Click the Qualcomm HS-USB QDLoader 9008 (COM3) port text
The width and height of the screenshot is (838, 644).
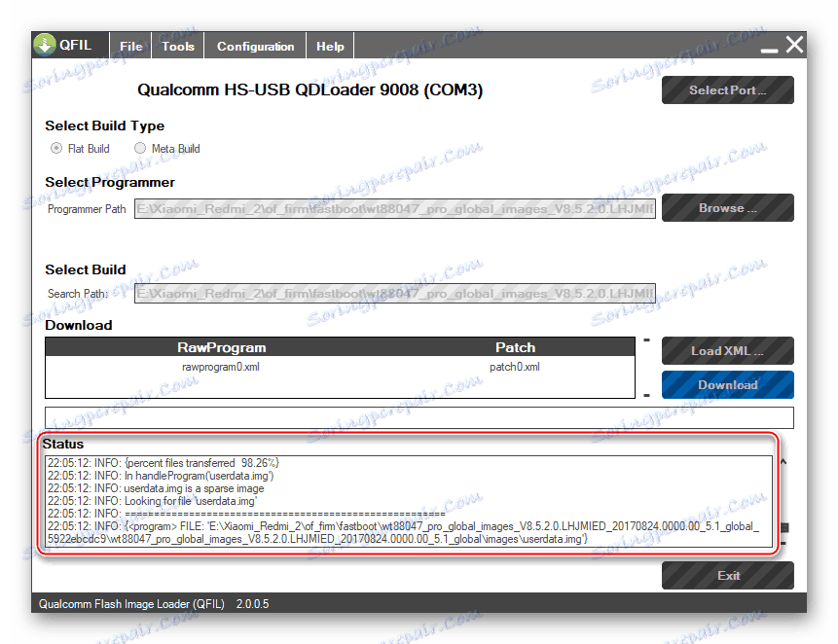310,89
